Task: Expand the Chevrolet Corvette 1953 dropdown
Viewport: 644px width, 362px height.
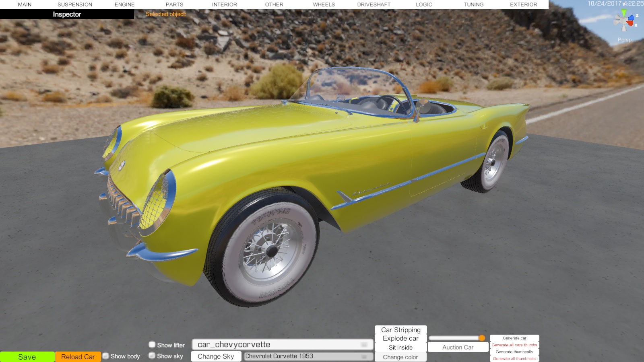Action: [x=308, y=356]
